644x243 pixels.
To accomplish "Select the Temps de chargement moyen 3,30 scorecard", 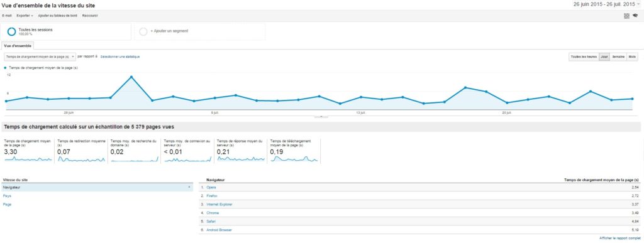I will click(28, 151).
